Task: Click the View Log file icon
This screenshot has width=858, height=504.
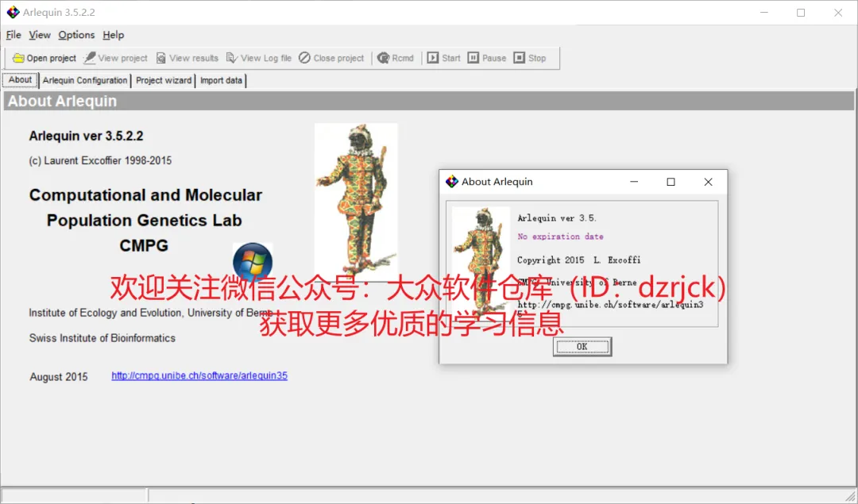Action: point(231,58)
